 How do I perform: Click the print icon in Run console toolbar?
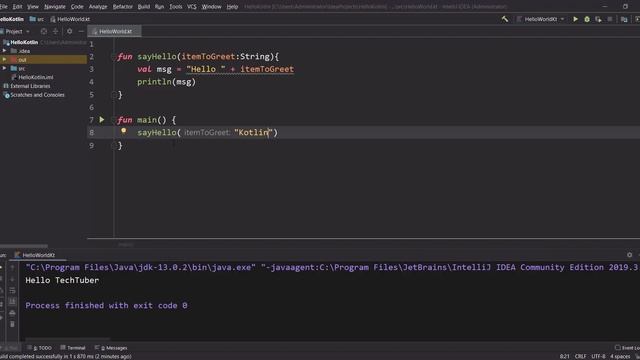coord(12,313)
